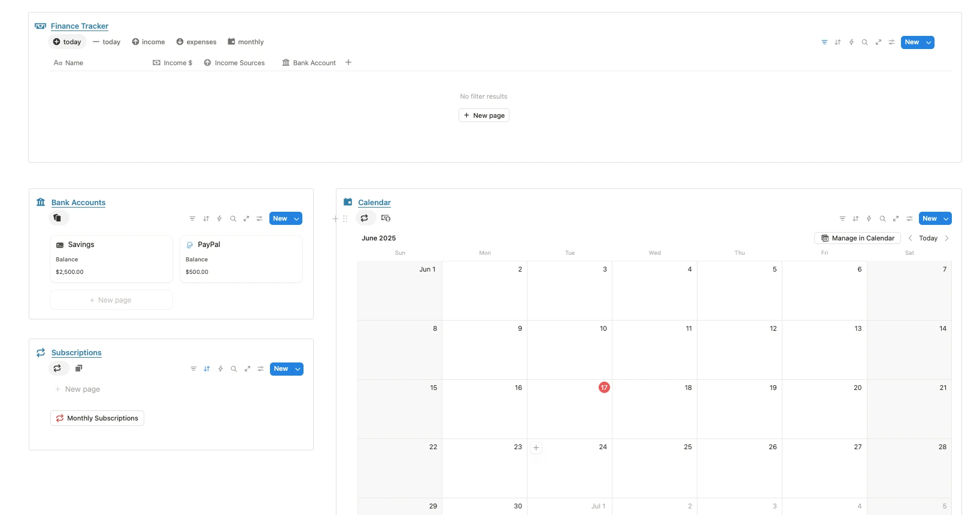Click the New button in Calendar
Viewport: 980px width, 515px height.
(x=930, y=219)
